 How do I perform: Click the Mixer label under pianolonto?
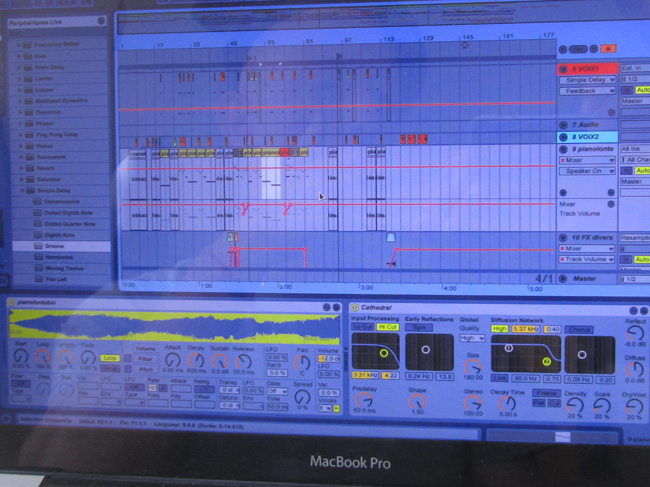point(567,204)
